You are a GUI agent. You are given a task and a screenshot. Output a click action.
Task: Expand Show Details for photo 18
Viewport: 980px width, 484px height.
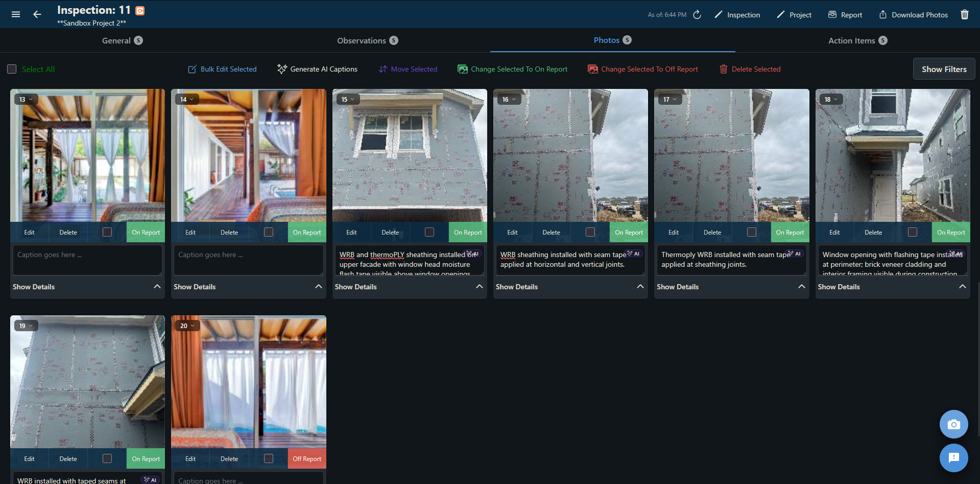coord(892,287)
